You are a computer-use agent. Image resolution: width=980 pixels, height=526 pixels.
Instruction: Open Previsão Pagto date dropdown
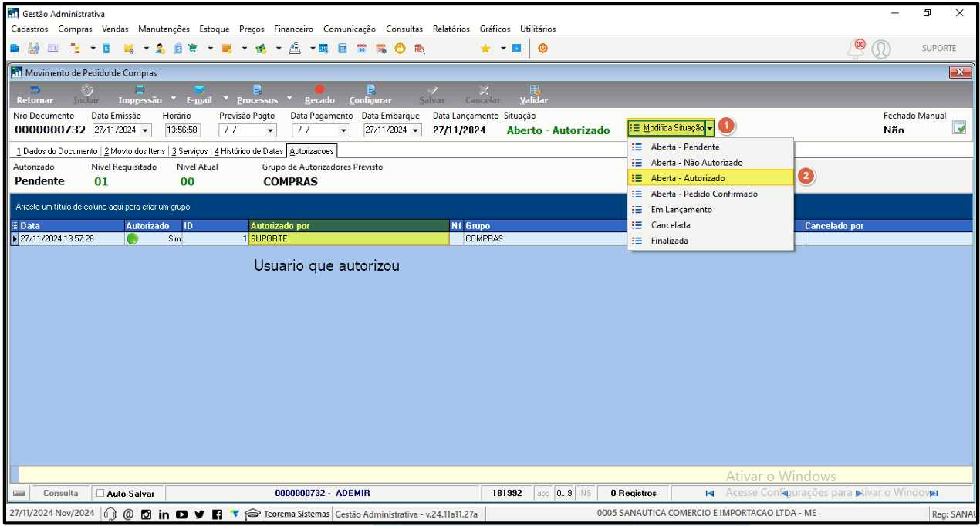270,130
